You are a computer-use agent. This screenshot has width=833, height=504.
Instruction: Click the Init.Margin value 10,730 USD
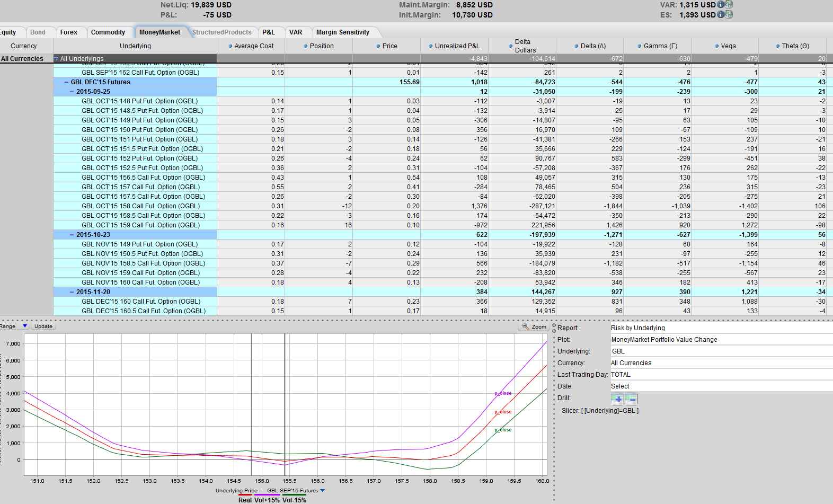tap(472, 15)
